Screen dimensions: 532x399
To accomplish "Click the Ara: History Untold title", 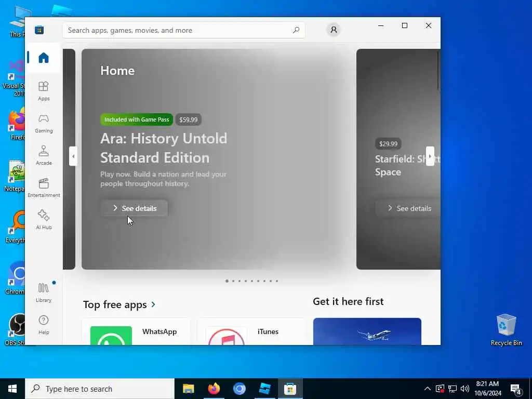I will pyautogui.click(x=164, y=148).
